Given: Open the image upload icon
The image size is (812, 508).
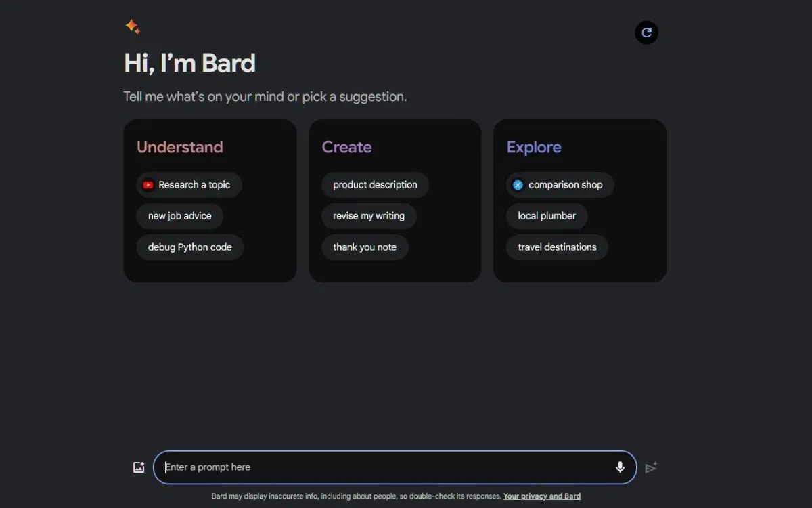Looking at the screenshot, I should (139, 467).
